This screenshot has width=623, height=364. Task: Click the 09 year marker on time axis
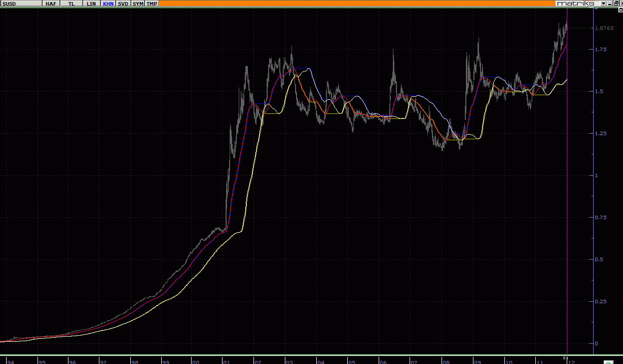[478, 361]
